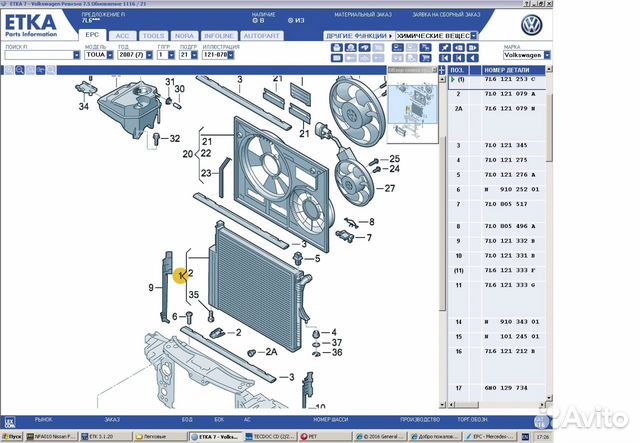This screenshot has width=640, height=443.
Task: Click Заявка на сборный заказ link
Action: click(446, 15)
